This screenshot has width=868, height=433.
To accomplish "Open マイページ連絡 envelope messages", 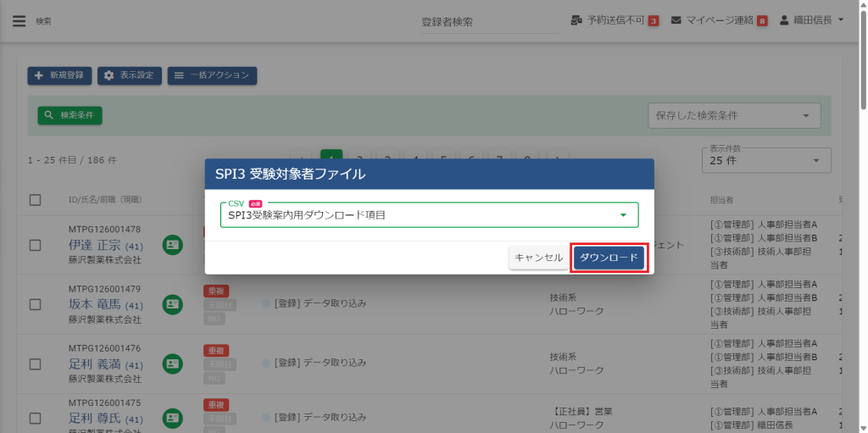I will click(x=676, y=20).
